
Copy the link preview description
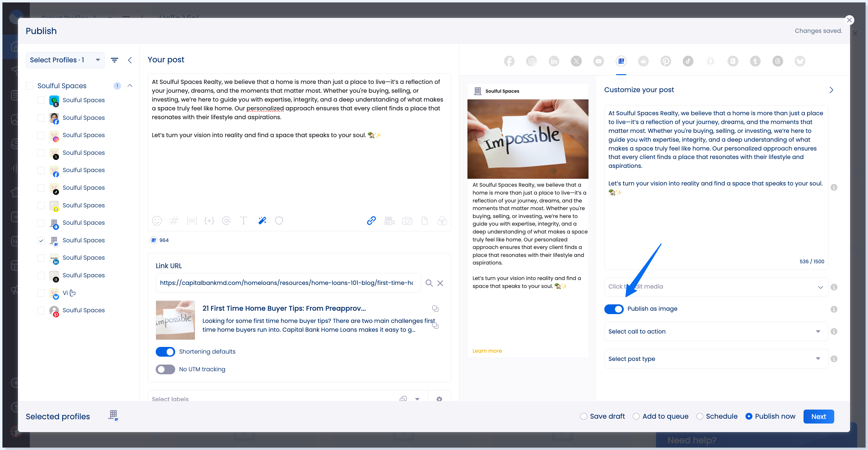pos(435,325)
